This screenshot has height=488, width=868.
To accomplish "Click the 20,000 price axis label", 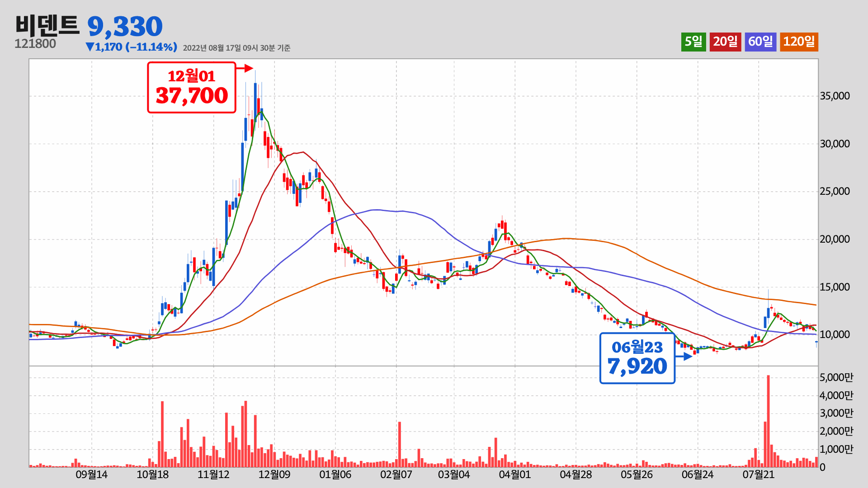I will 835,239.
